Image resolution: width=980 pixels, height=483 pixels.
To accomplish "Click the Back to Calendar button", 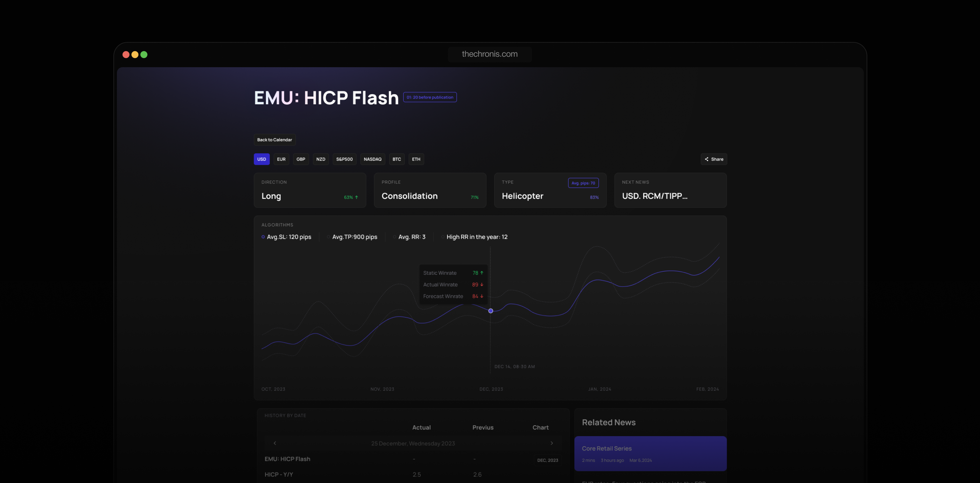I will pos(275,140).
